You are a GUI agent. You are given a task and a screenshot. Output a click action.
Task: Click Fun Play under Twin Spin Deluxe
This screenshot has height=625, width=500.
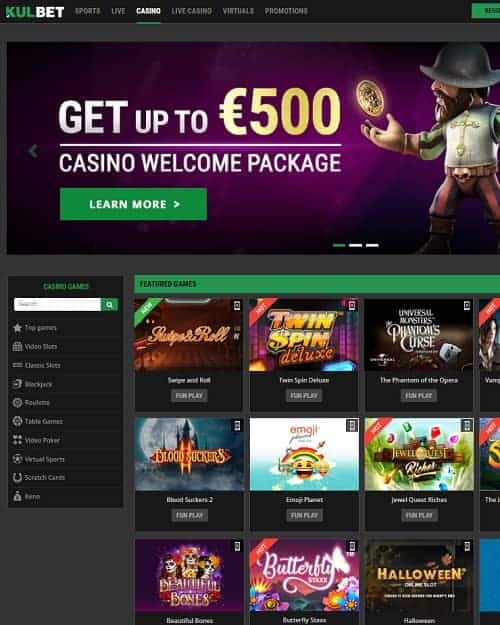304,395
